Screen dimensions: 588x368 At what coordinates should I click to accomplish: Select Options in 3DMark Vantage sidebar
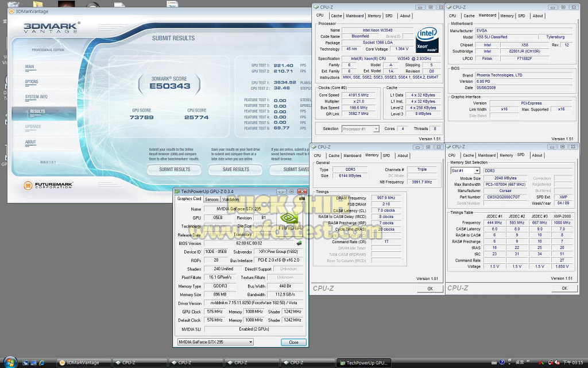(x=32, y=82)
